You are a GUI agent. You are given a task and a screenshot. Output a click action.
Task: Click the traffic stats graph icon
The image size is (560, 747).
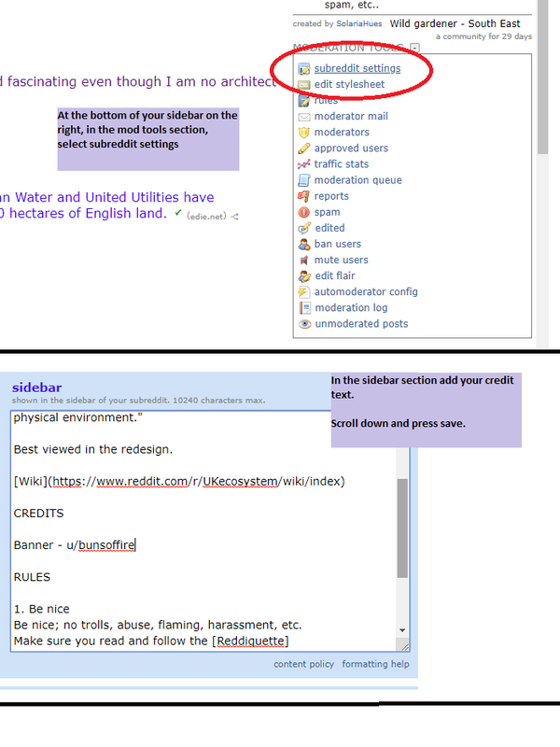304,164
